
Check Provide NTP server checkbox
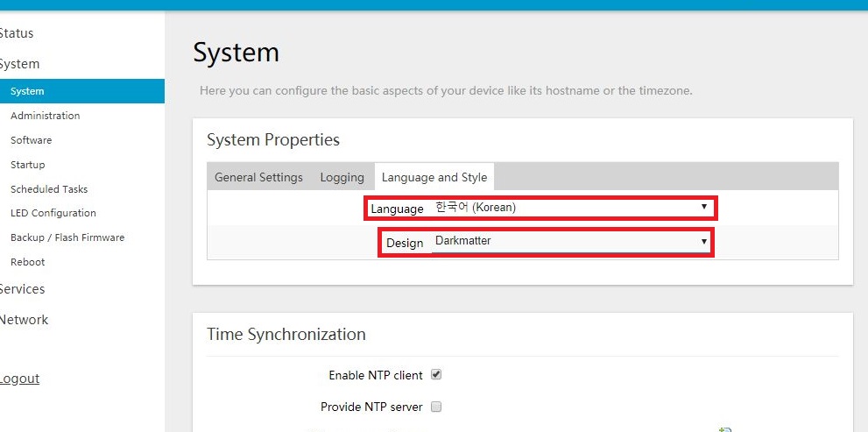point(436,407)
